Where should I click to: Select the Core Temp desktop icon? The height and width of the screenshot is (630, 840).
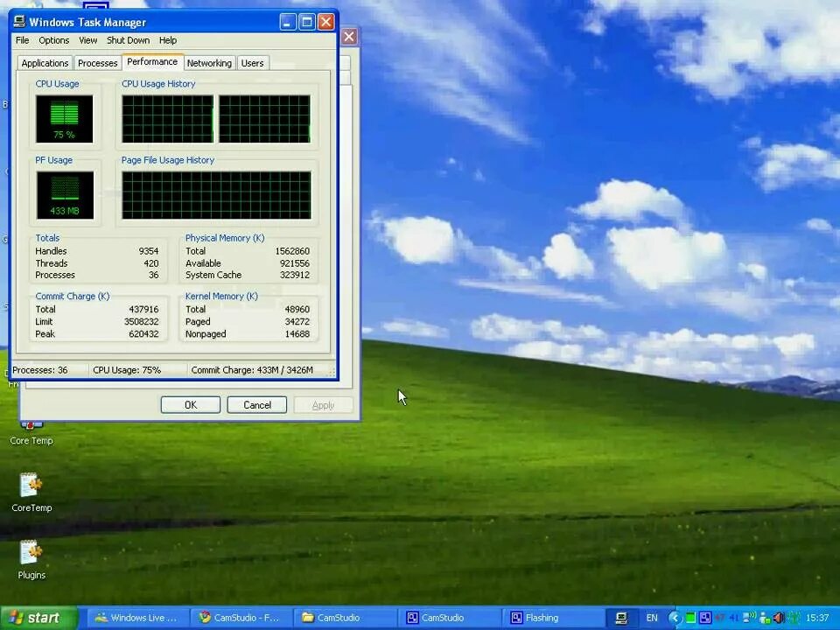point(31,433)
